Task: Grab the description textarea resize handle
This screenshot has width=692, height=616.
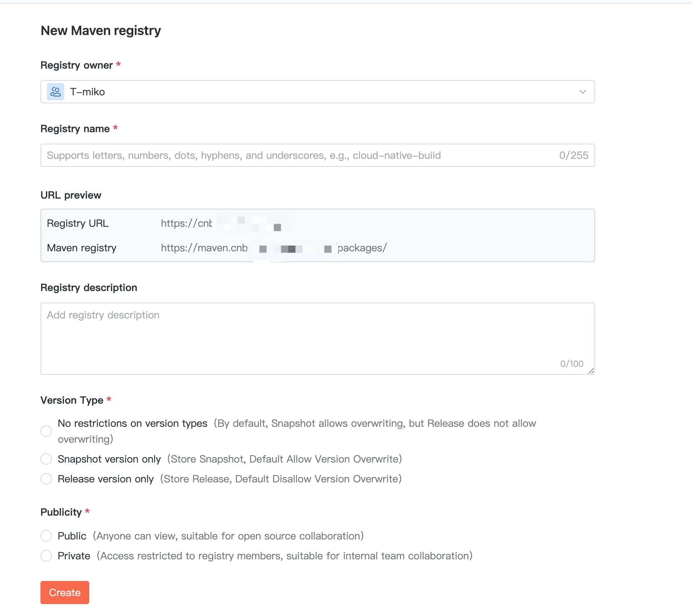Action: pos(591,371)
